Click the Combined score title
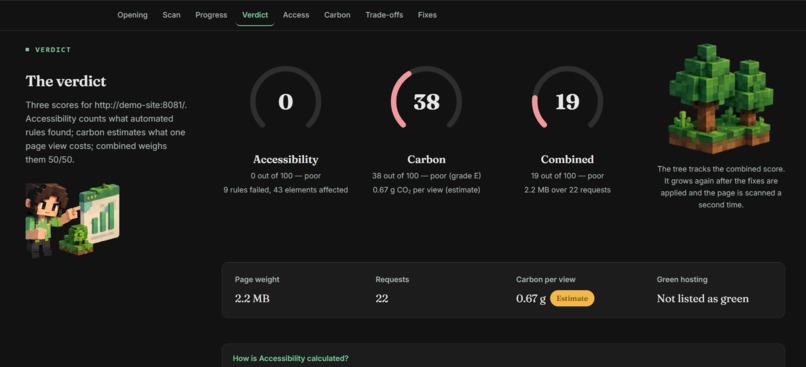This screenshot has width=806, height=367. click(x=567, y=159)
